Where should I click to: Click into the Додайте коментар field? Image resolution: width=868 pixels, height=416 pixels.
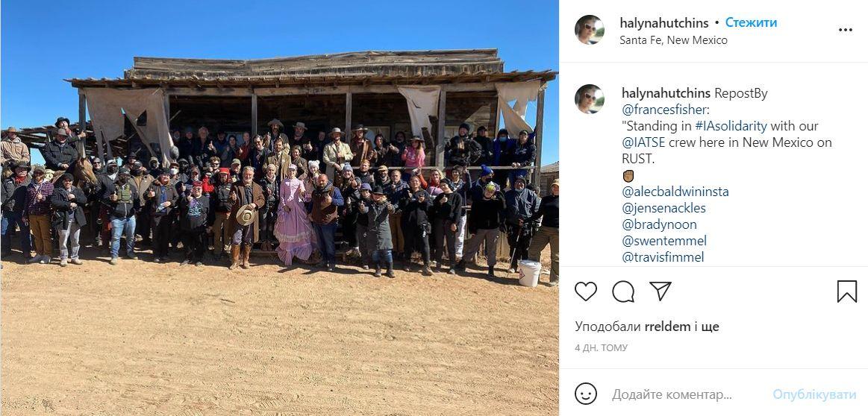pyautogui.click(x=688, y=394)
